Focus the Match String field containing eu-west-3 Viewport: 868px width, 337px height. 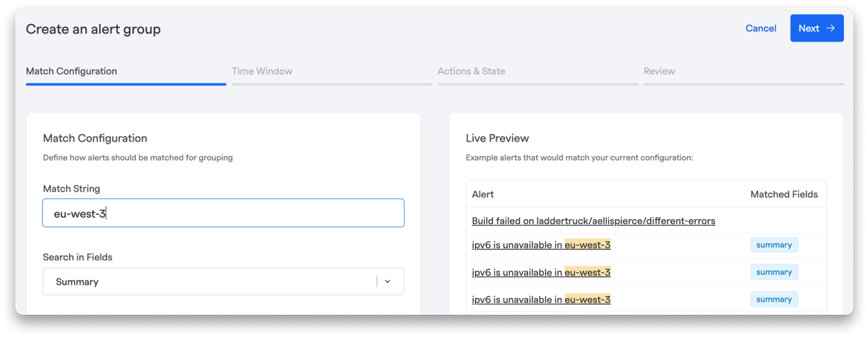coord(223,213)
